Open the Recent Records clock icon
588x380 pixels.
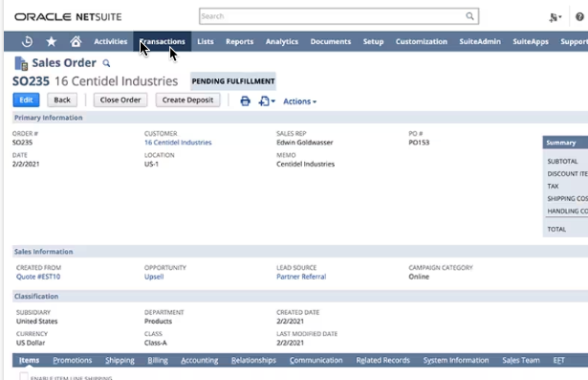tap(27, 41)
